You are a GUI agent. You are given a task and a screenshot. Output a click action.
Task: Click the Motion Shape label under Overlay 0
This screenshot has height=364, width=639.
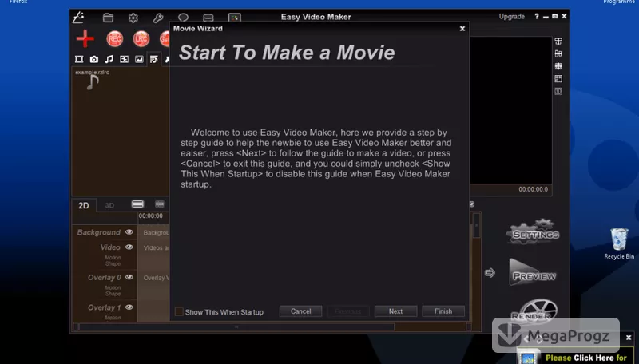click(x=113, y=291)
